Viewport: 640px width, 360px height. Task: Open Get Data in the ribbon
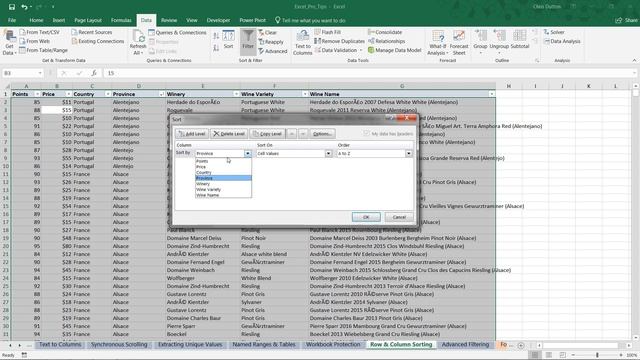pyautogui.click(x=9, y=42)
